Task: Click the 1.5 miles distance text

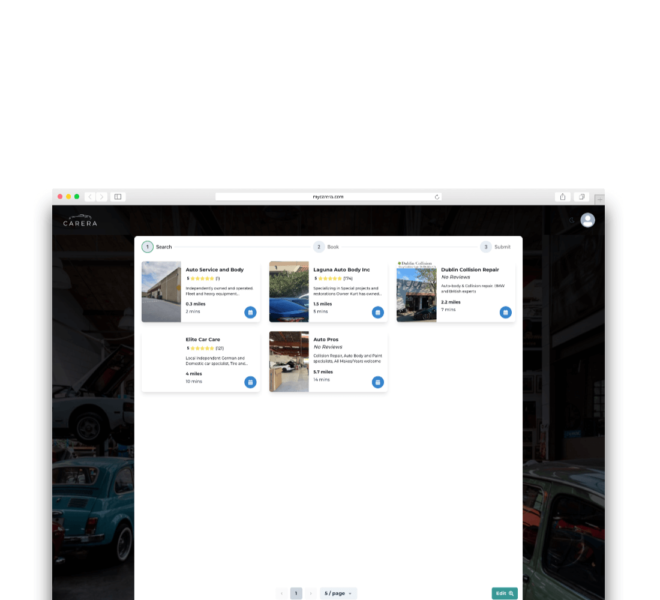Action: click(323, 304)
